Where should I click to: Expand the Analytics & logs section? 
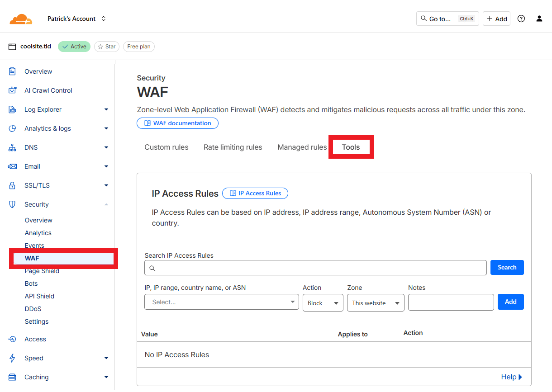106,128
